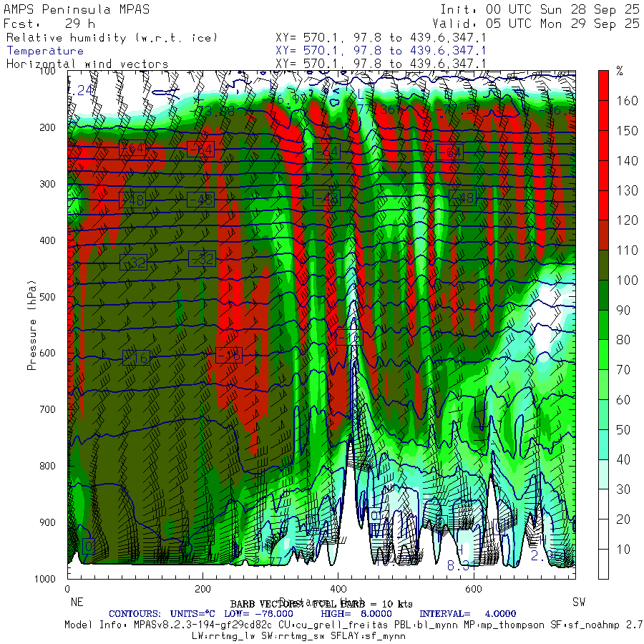Click the '-73.88' temperature value near the plot top

(212, 111)
